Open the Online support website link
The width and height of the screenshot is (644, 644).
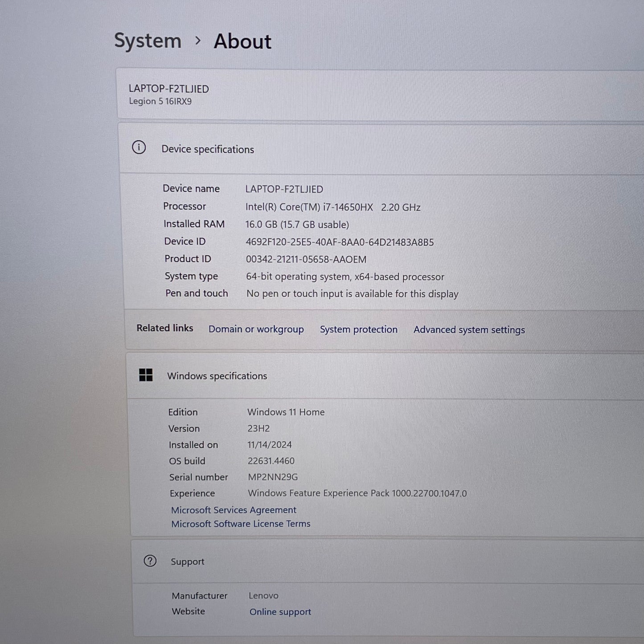[280, 612]
